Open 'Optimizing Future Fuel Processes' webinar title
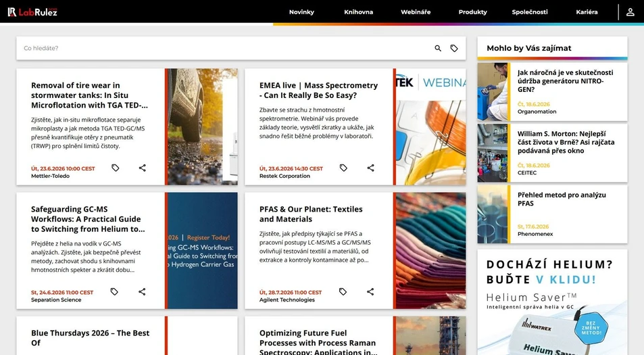Image resolution: width=644 pixels, height=355 pixels. click(318, 343)
